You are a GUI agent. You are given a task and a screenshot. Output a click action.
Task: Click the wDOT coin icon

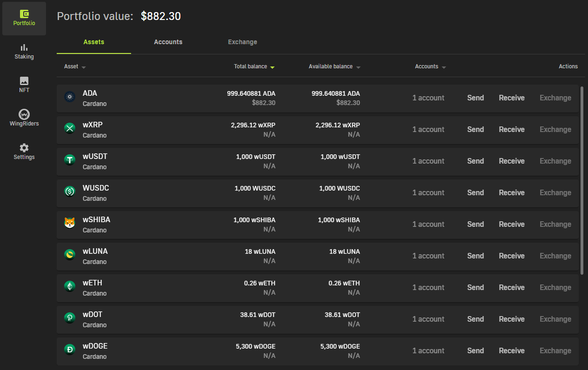pyautogui.click(x=70, y=319)
